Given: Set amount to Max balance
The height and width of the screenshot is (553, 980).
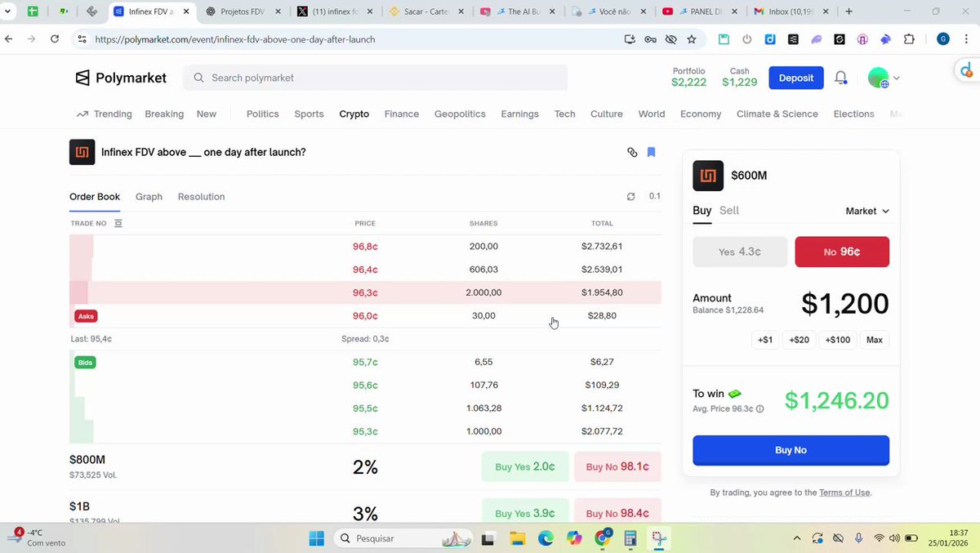Looking at the screenshot, I should point(875,340).
